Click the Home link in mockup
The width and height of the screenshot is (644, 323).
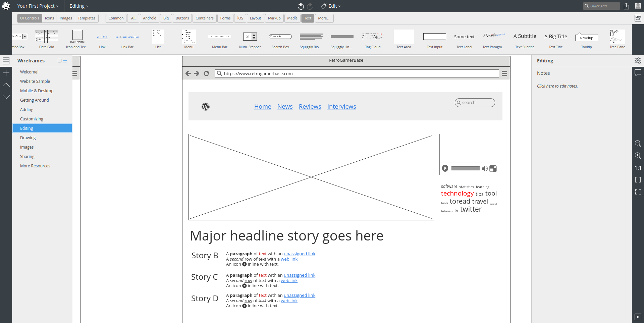click(263, 107)
